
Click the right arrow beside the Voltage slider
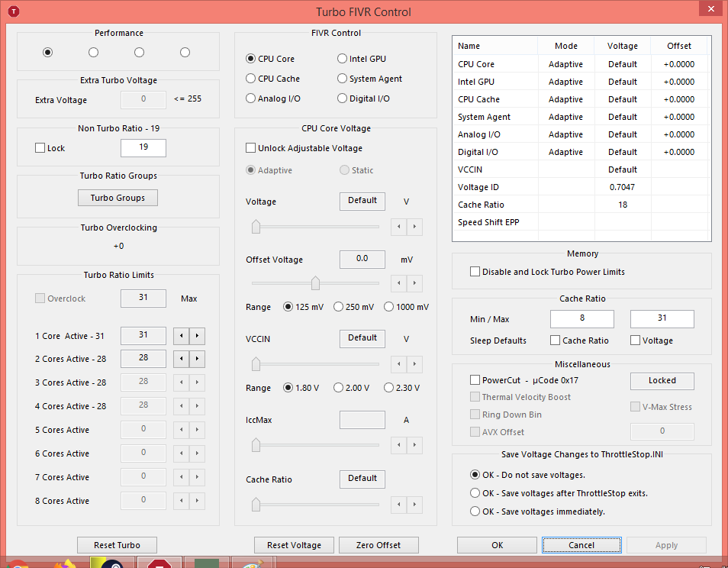click(414, 227)
